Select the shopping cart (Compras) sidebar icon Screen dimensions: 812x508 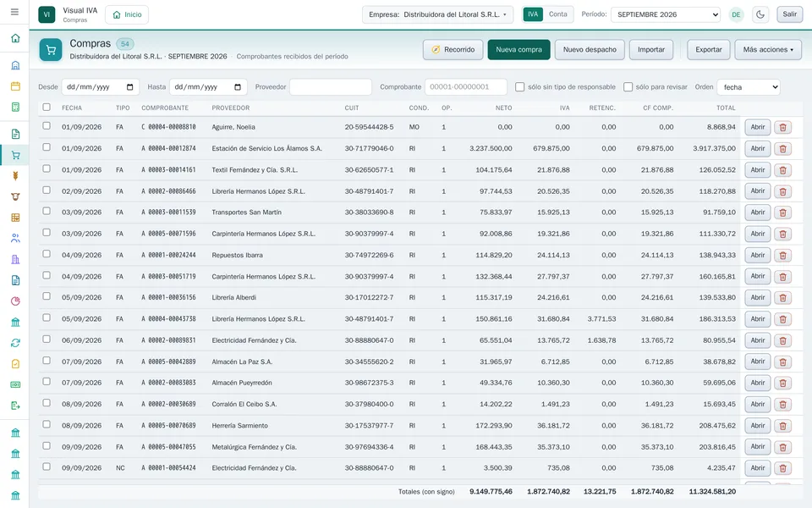(15, 155)
